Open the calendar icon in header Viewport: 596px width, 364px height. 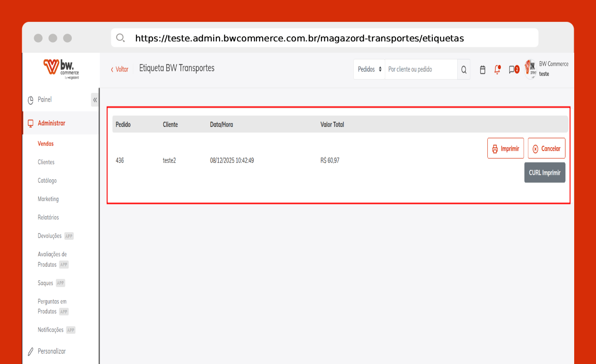click(483, 70)
